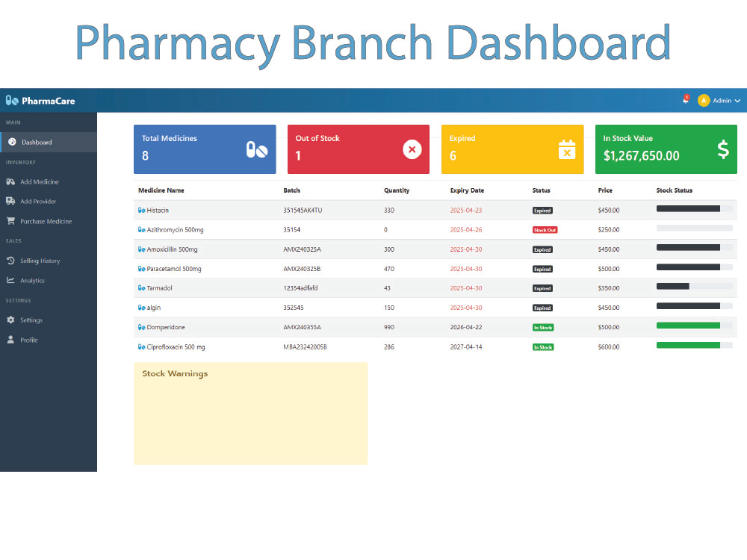Click the Histacin stock status bar
This screenshot has width=747, height=560.
click(x=694, y=208)
